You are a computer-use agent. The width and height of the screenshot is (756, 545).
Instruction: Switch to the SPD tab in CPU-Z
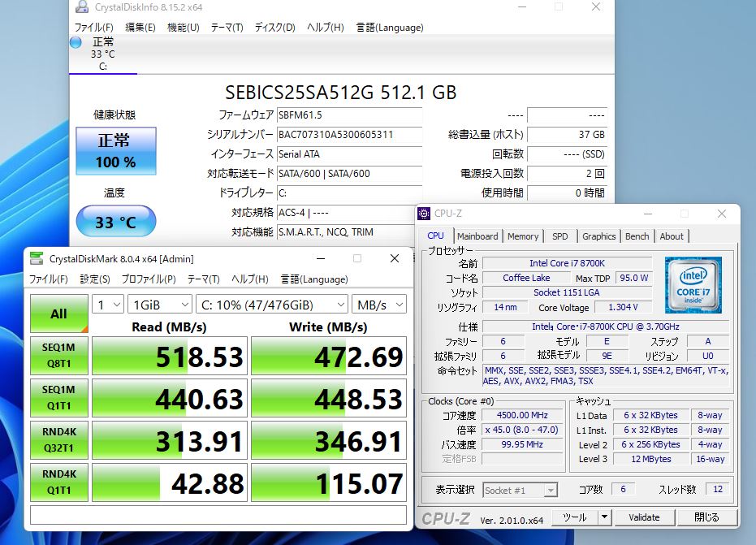coord(559,236)
